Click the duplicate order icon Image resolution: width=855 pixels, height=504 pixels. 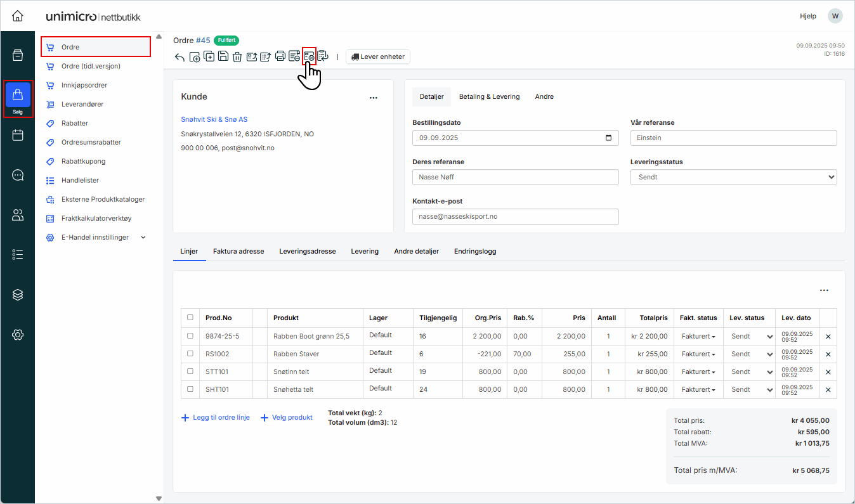point(209,57)
